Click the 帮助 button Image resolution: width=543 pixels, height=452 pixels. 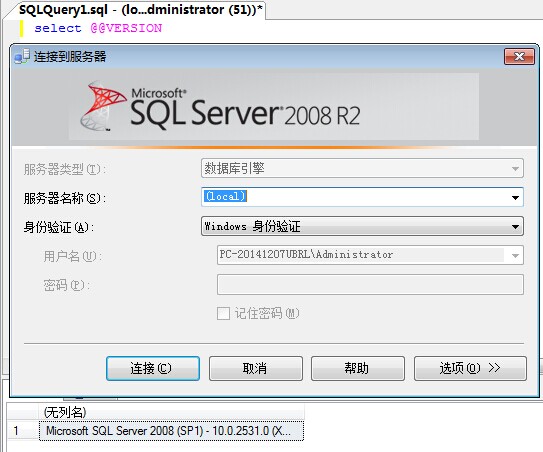358,368
